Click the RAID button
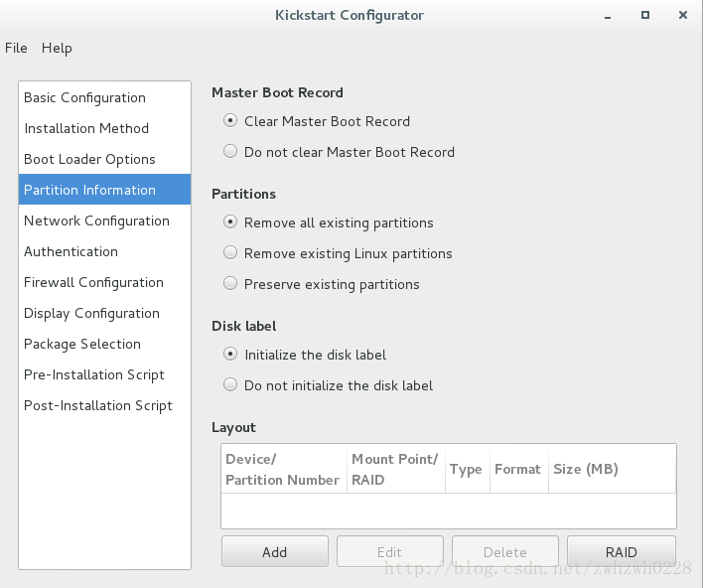This screenshot has height=588, width=703. coord(621,551)
